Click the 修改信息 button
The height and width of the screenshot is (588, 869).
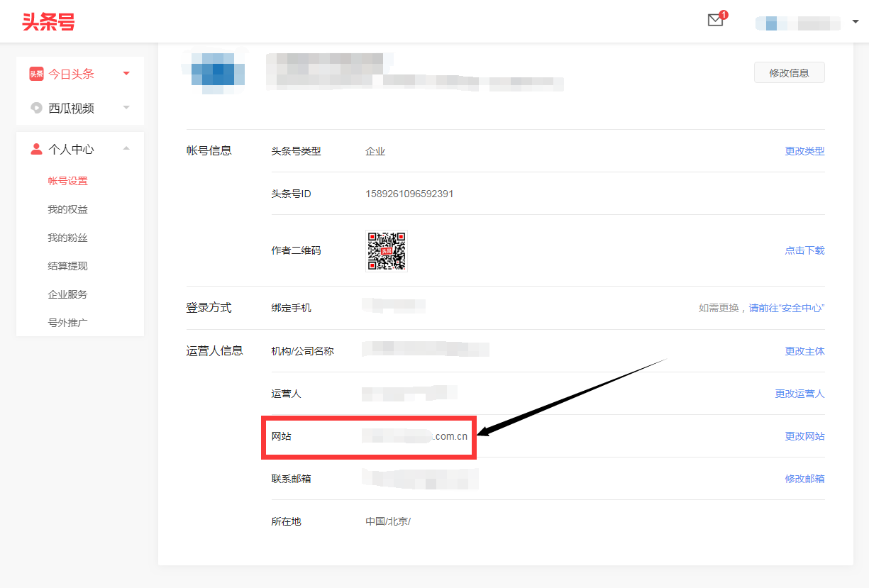point(789,72)
